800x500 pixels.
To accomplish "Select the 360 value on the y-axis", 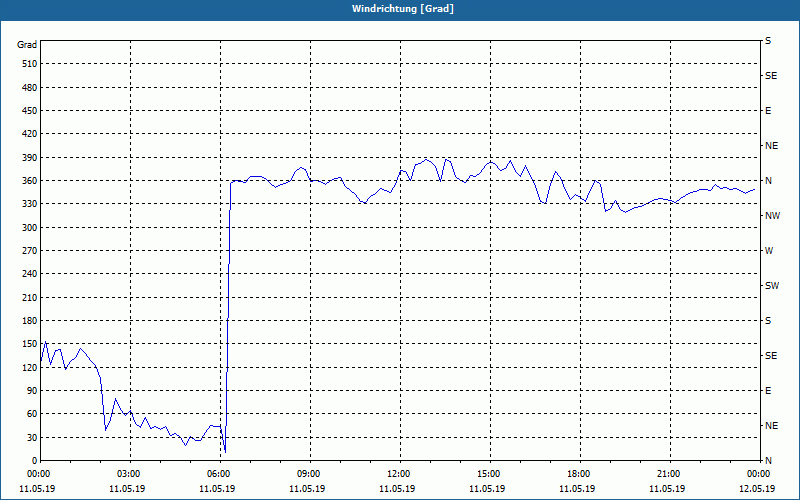I will point(30,181).
